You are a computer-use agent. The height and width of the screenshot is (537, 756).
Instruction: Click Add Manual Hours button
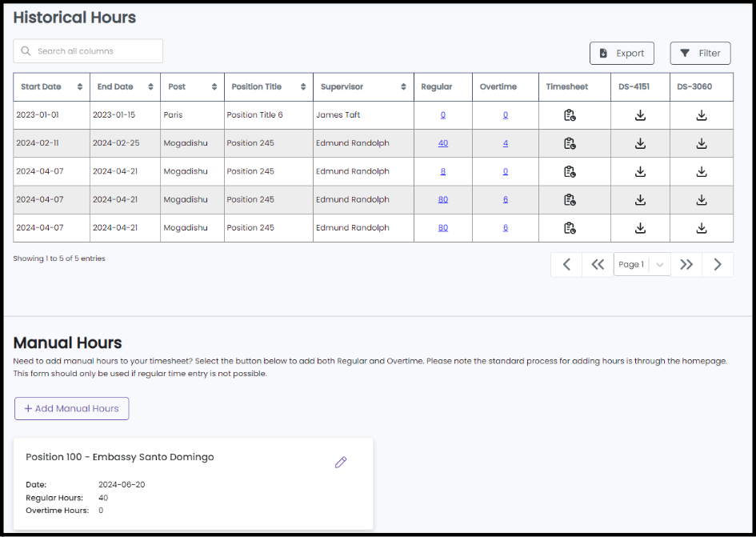coord(72,409)
